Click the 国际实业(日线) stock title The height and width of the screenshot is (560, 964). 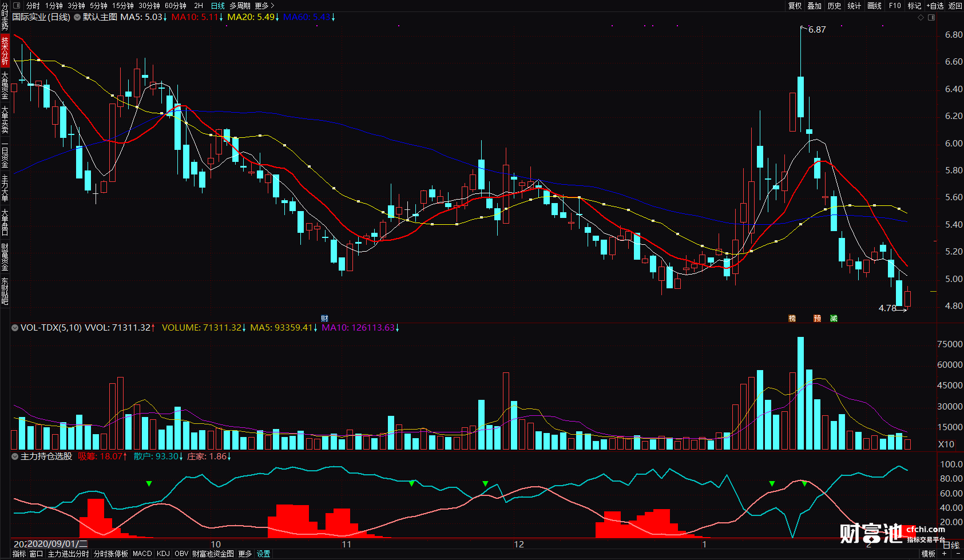point(41,17)
